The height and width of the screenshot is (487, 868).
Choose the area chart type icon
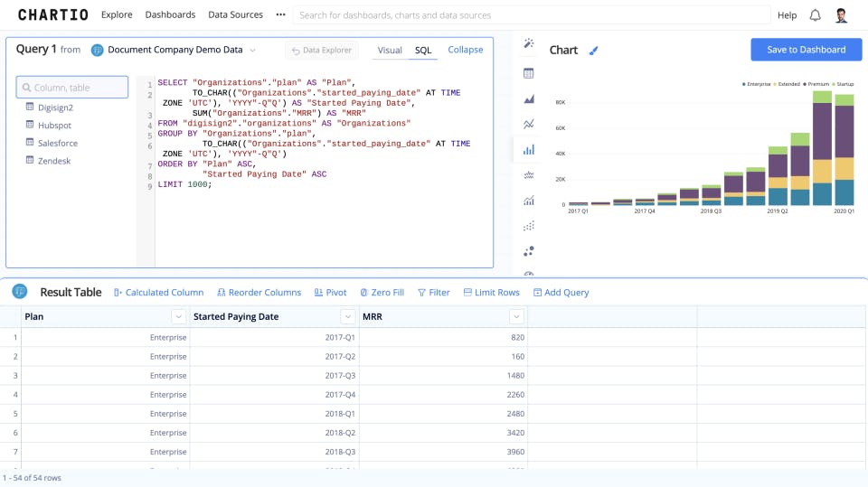[529, 98]
